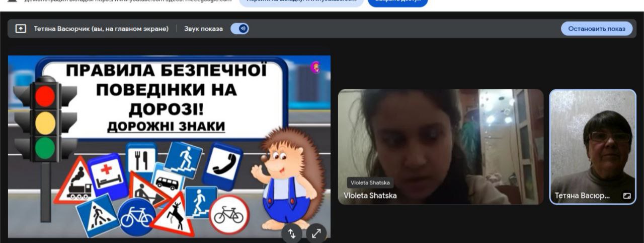Click the Violeta Shatska name label
644x243 pixels.
click(370, 196)
